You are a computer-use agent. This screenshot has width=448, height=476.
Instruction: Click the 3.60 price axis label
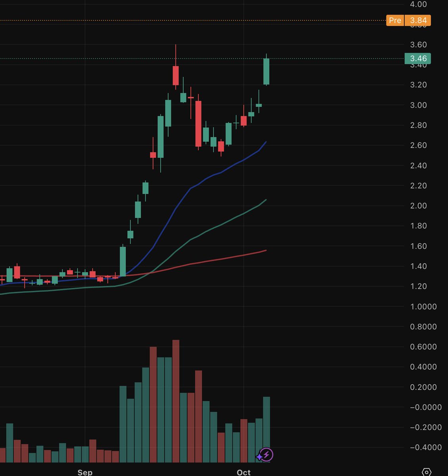pyautogui.click(x=418, y=45)
